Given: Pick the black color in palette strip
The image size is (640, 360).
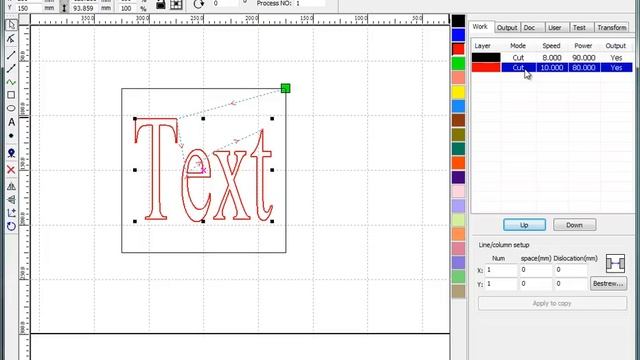Looking at the screenshot, I should point(458,21).
